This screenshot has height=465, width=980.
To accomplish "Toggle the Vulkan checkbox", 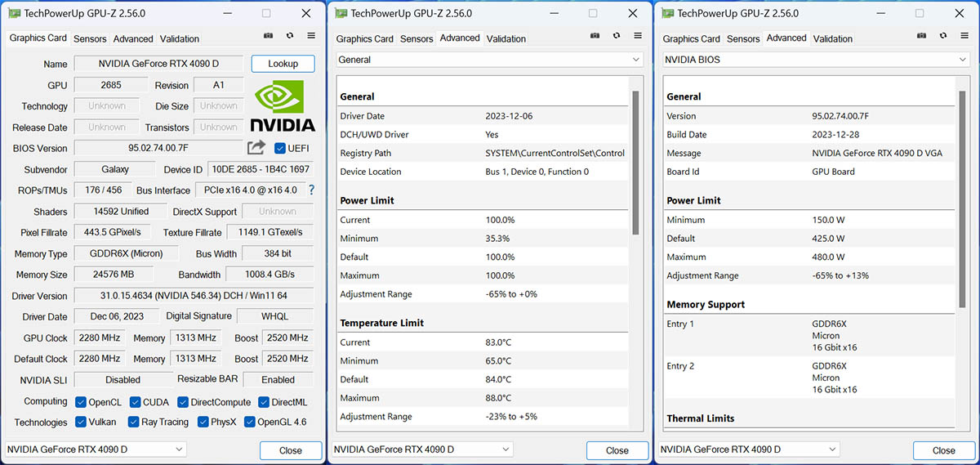I will point(81,423).
